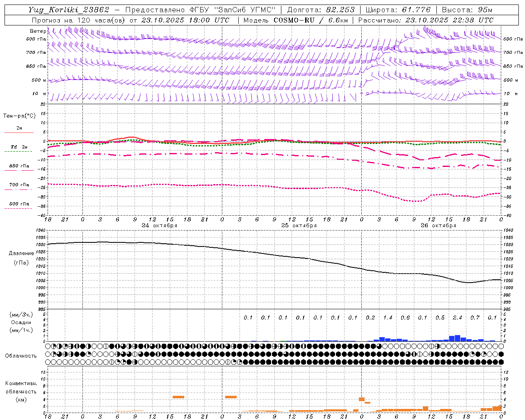This screenshot has width=525, height=420.
Task: Click the station name Yug_Korliki_23862
Action: (x=68, y=10)
